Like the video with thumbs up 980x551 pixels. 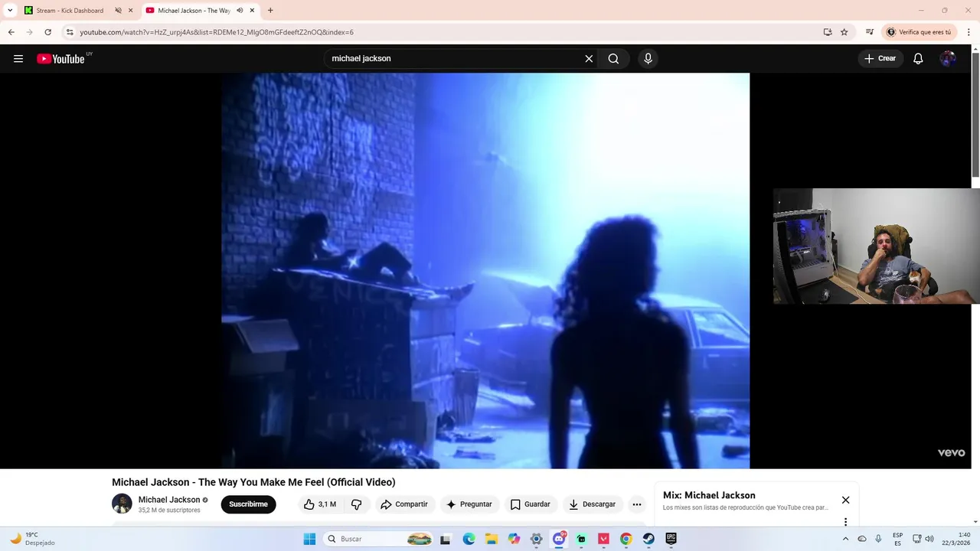[x=320, y=504]
